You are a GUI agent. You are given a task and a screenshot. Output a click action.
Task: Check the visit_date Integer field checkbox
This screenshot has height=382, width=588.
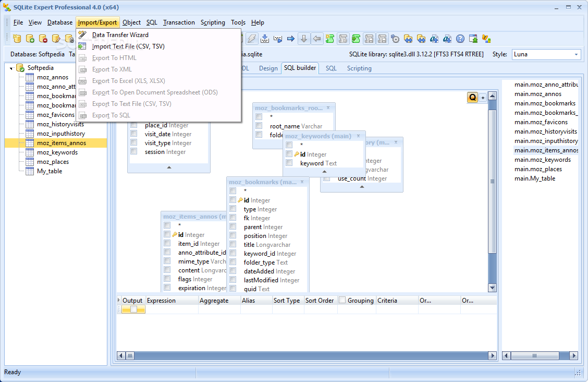click(x=134, y=134)
